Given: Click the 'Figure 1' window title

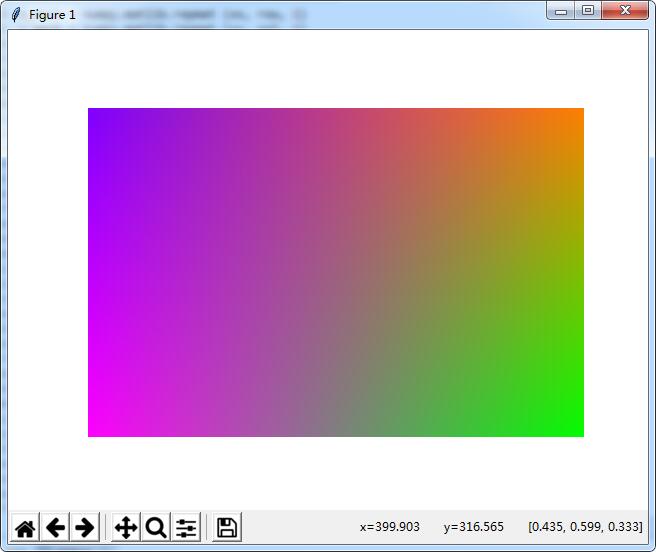Looking at the screenshot, I should click(x=52, y=15).
